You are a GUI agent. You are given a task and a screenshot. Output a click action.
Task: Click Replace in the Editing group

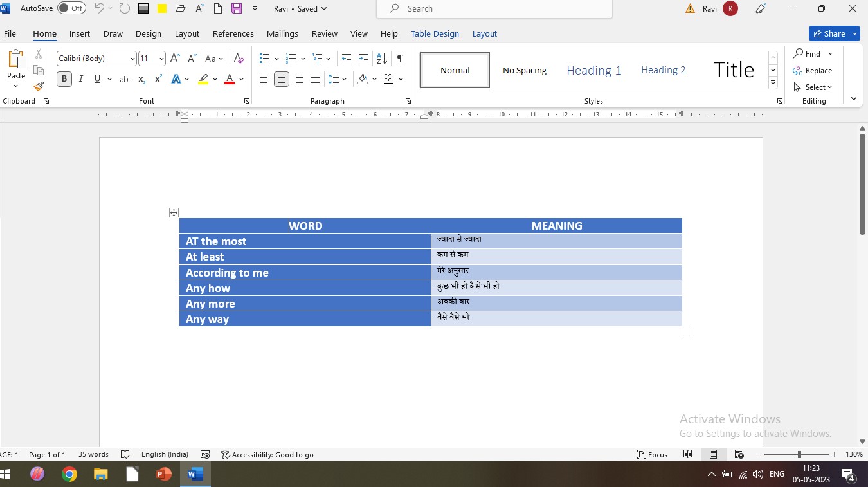click(813, 71)
